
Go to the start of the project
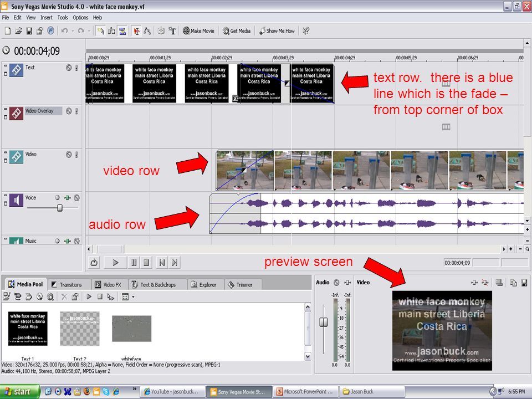coord(162,263)
